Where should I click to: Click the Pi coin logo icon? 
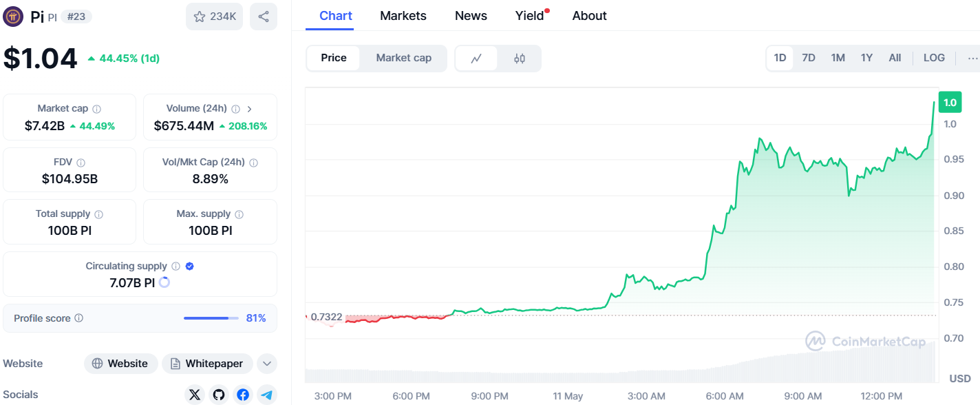click(13, 17)
